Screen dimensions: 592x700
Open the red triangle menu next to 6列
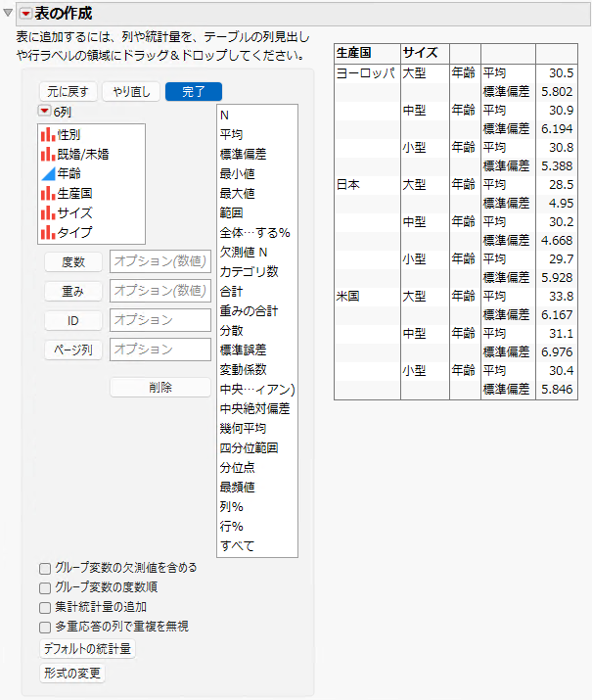44,111
